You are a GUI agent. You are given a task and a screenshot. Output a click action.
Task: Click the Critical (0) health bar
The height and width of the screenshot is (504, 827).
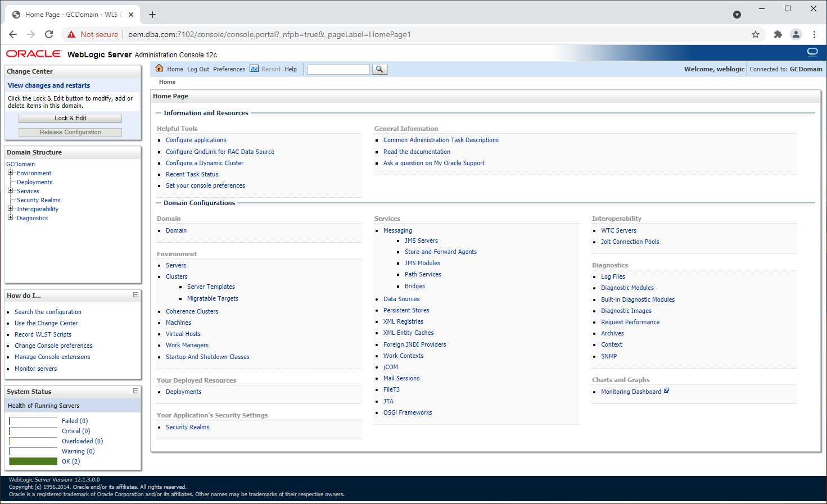(x=33, y=431)
